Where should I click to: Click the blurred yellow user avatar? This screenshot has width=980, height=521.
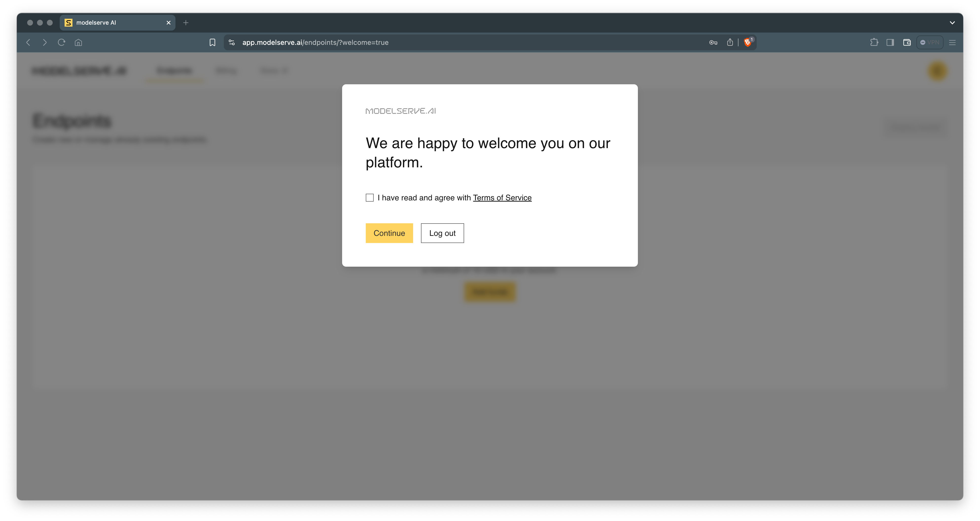click(937, 71)
